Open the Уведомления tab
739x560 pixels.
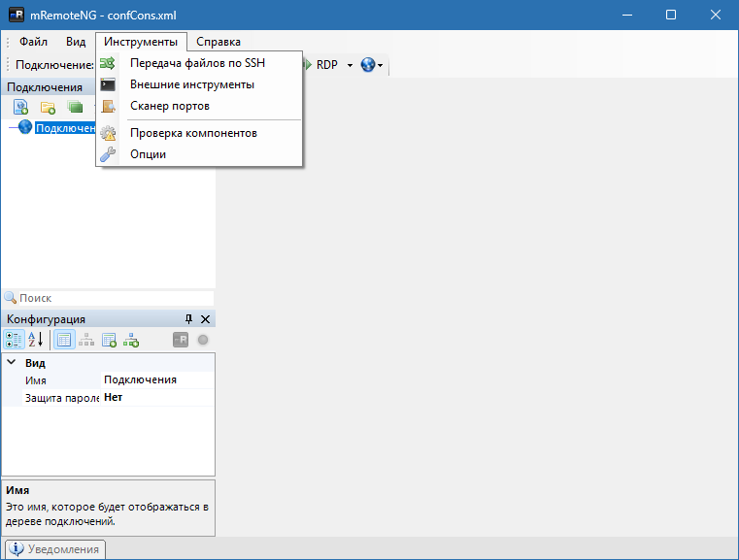point(55,549)
